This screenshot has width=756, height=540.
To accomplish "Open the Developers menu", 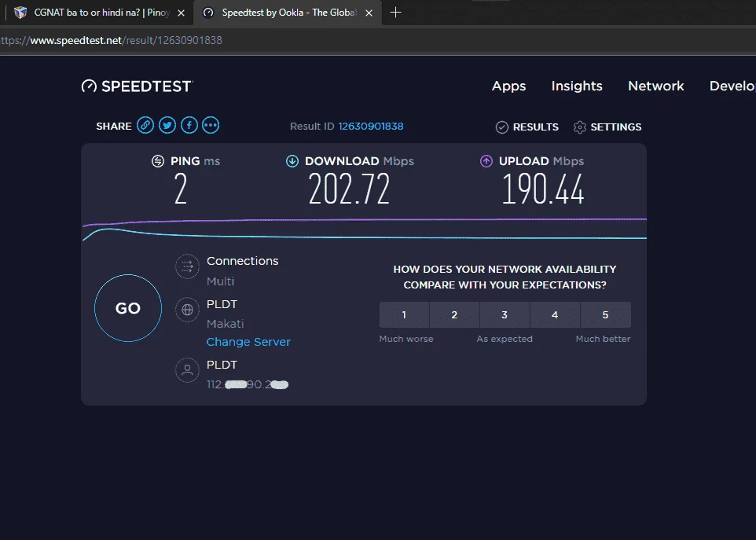I will click(732, 86).
